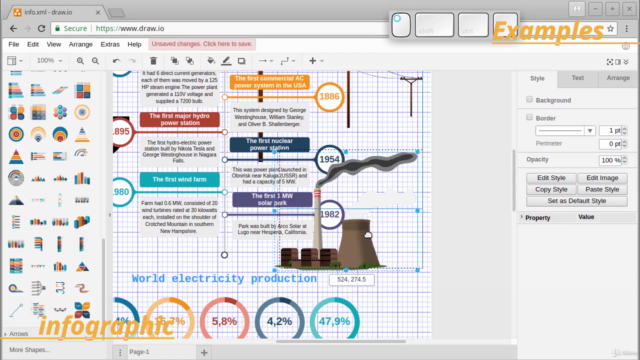
Task: Select the Page-1 tab
Action: 139,352
